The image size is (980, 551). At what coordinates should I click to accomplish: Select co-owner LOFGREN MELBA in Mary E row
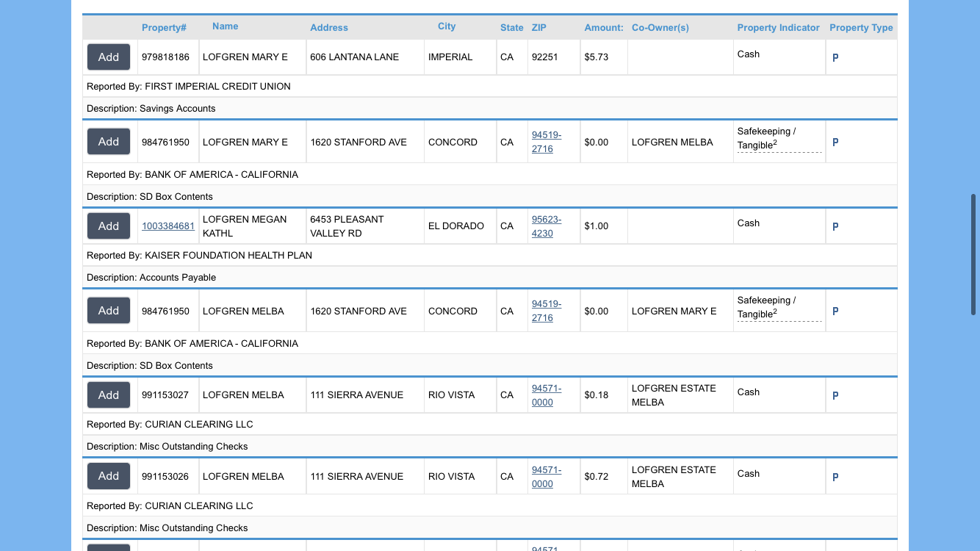tap(672, 142)
